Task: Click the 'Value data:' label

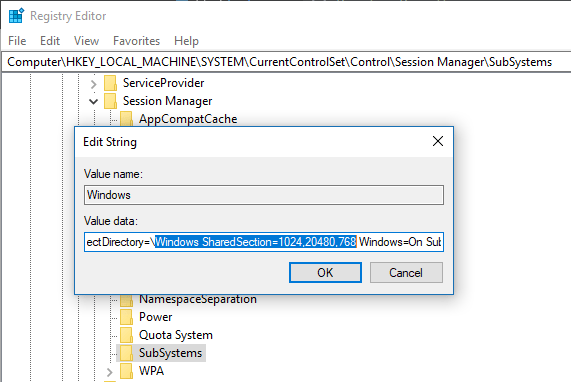Action: [111, 221]
